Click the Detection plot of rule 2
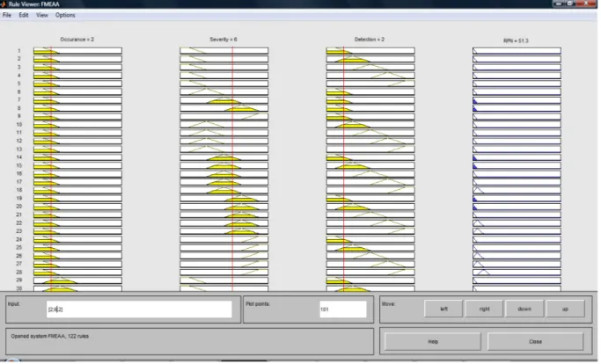The width and height of the screenshot is (601, 364). tap(371, 60)
